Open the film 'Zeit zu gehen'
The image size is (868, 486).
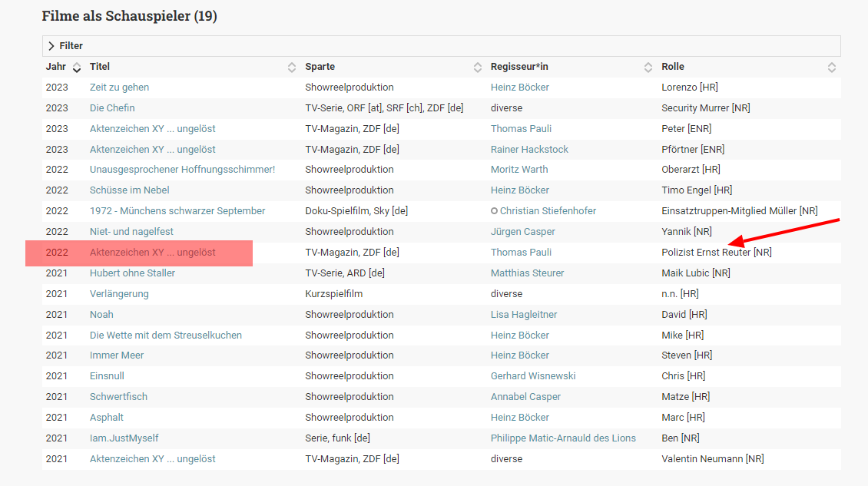click(119, 88)
